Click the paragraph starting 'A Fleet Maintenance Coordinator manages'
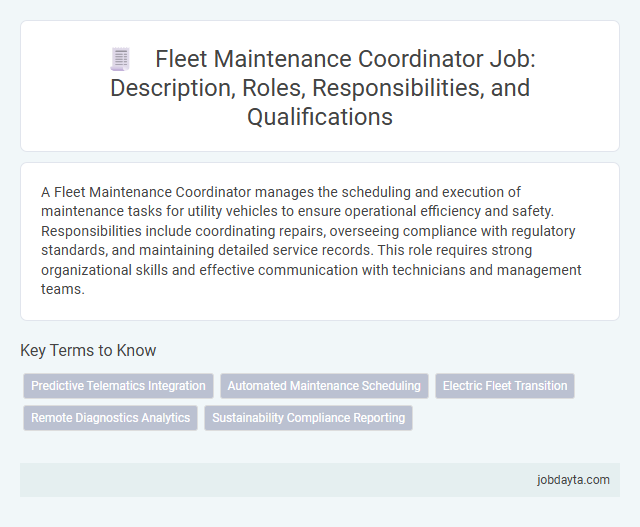Screen dimensions: 640x527 pyautogui.click(x=311, y=240)
